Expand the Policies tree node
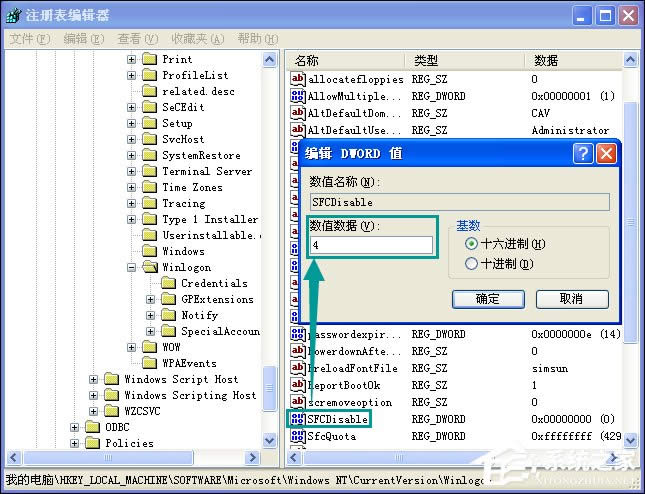645x494 pixels. click(x=76, y=443)
